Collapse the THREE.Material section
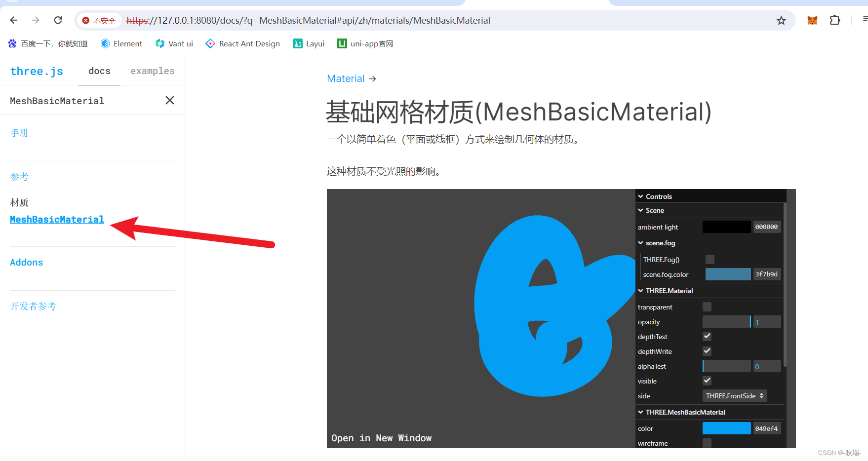 [x=709, y=291]
